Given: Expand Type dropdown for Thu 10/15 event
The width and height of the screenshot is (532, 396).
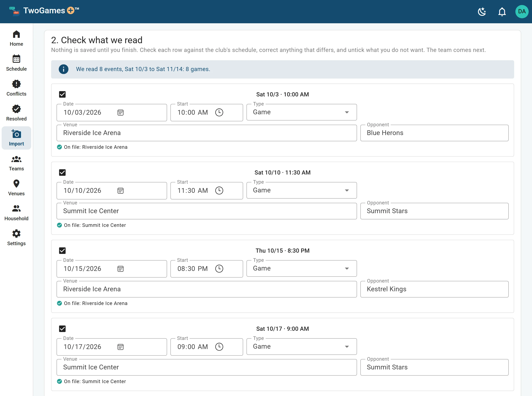Looking at the screenshot, I should click(x=302, y=268).
